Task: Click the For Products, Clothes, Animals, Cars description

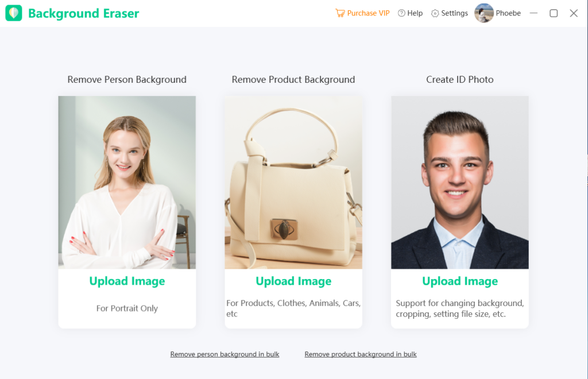Action: pos(293,308)
